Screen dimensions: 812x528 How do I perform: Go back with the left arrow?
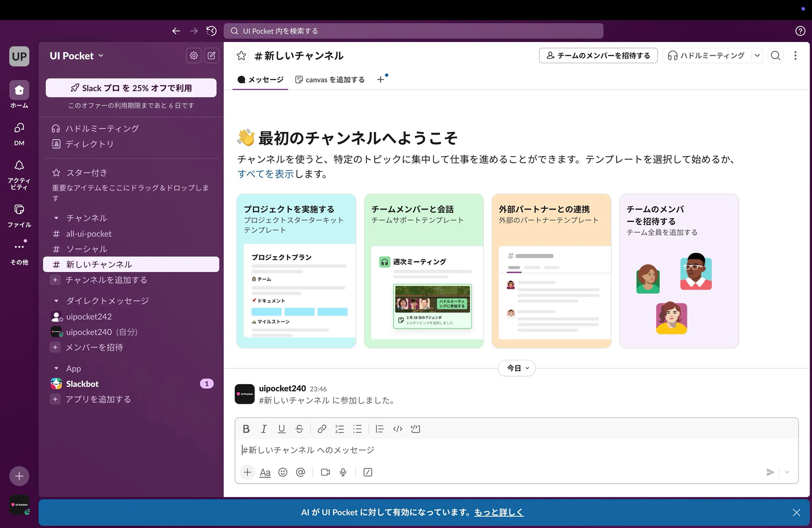pos(176,31)
